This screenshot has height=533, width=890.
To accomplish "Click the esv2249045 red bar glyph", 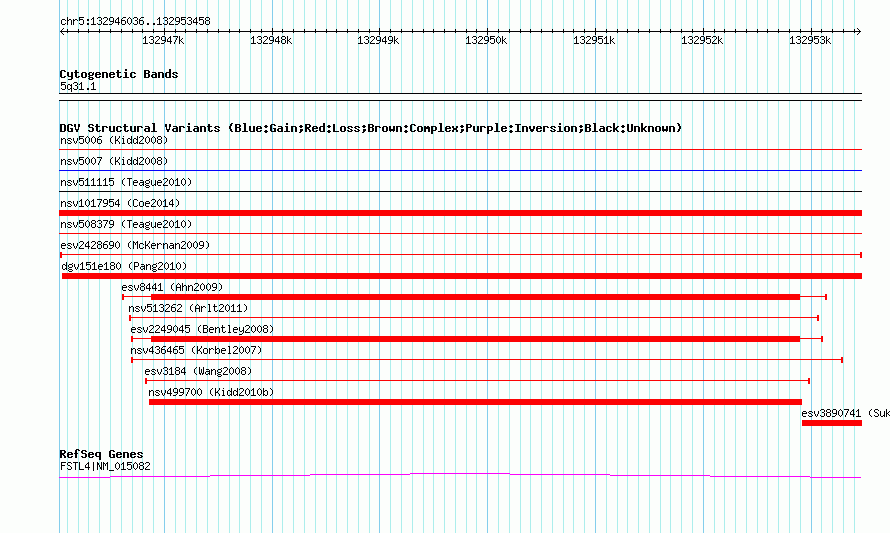I will click(477, 339).
